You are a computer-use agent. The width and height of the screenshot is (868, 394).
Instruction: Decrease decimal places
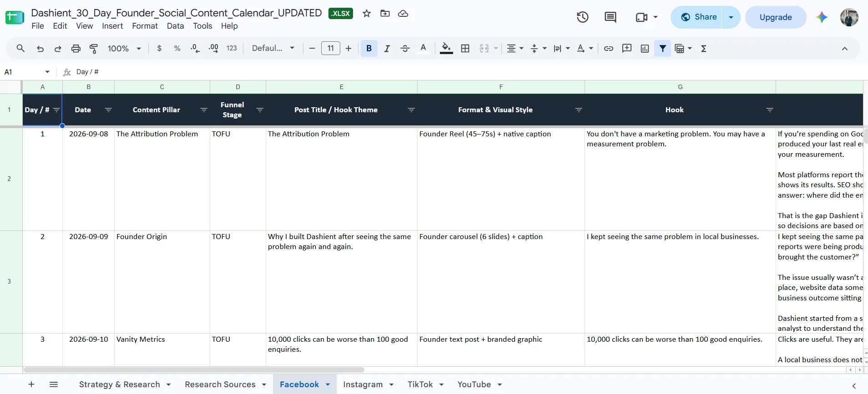tap(195, 48)
